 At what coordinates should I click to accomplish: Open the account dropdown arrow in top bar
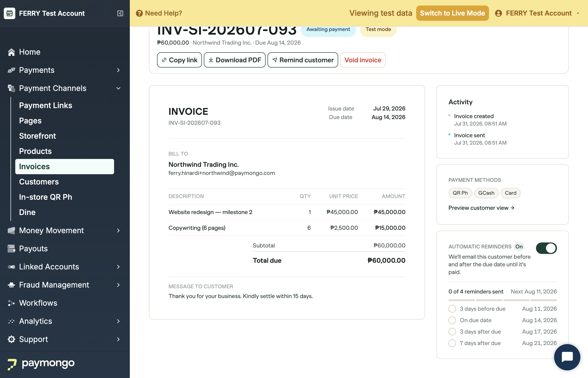(x=578, y=13)
